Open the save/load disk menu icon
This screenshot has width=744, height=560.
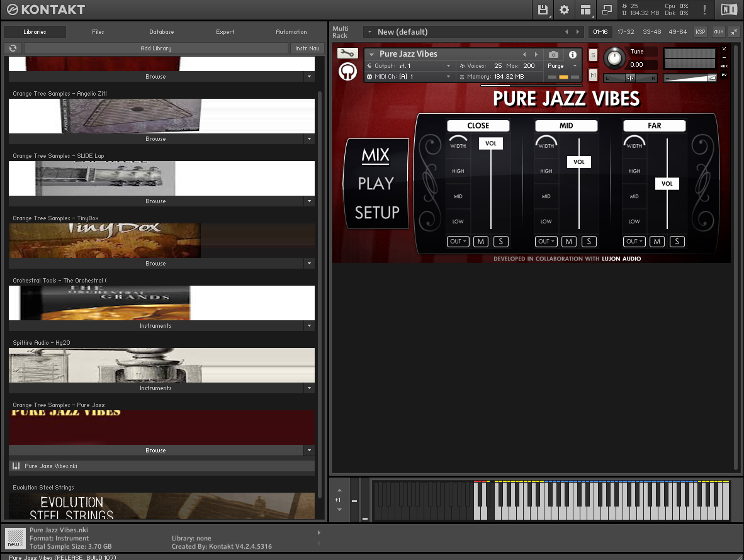coord(543,9)
